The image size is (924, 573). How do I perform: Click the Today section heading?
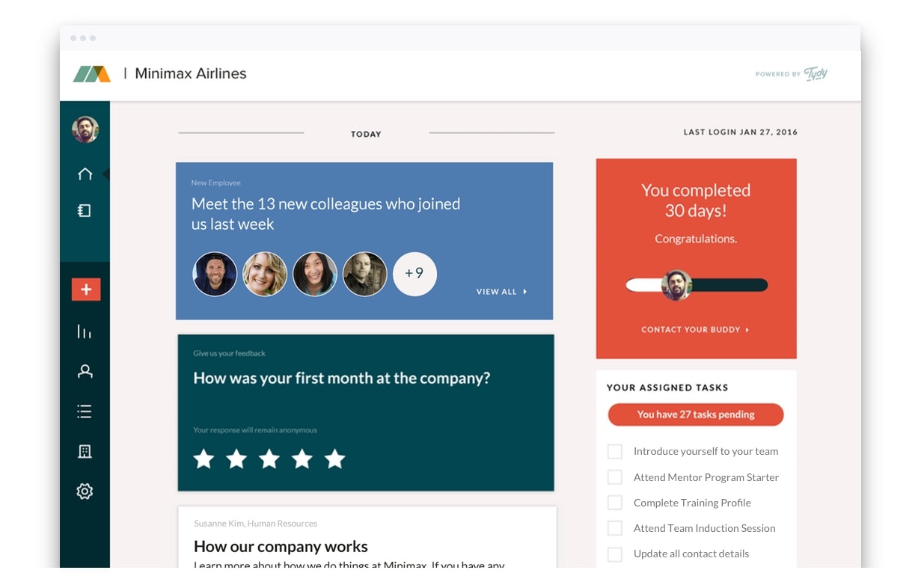(x=366, y=134)
